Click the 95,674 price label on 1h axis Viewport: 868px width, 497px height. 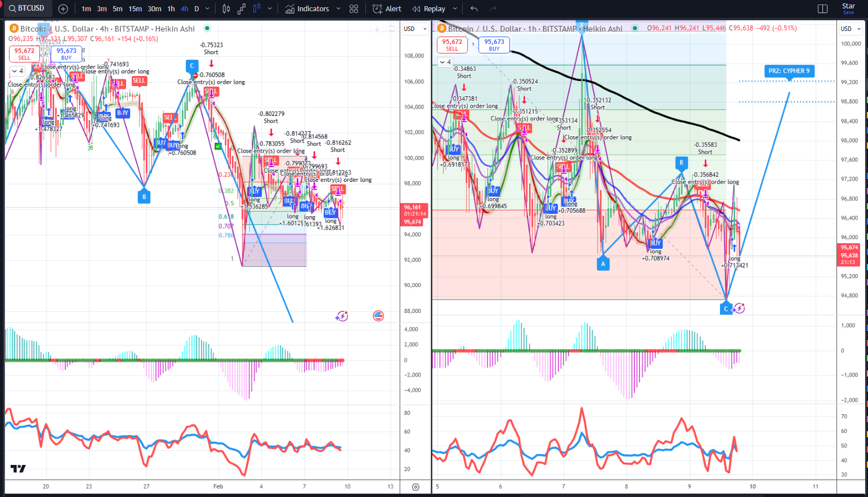tap(849, 248)
